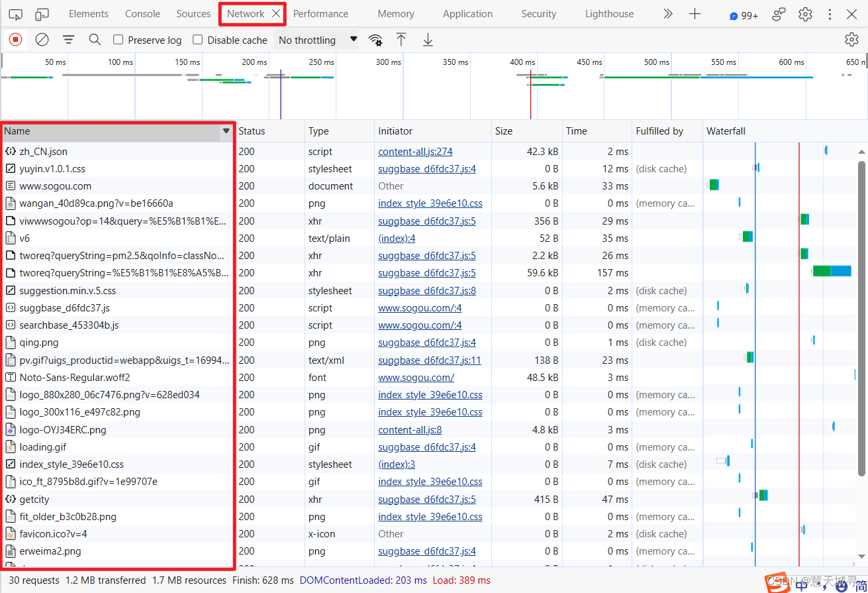Sort by the Status column header

(270, 131)
